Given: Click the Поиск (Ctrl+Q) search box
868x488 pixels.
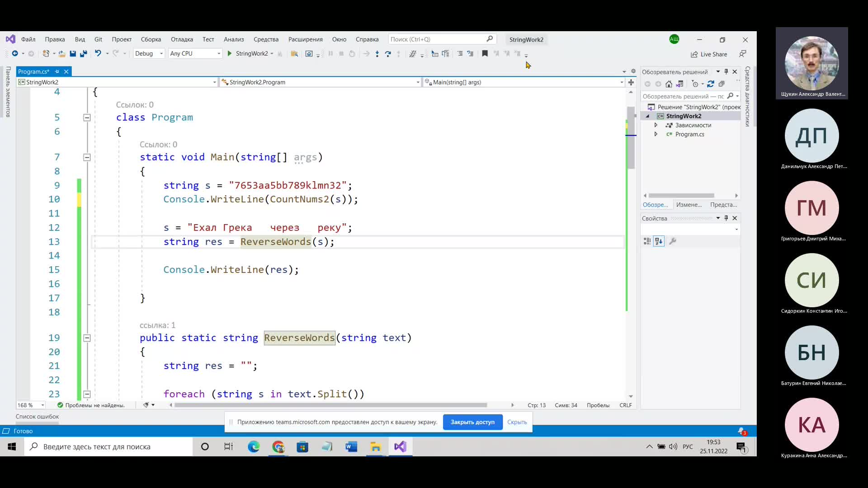Looking at the screenshot, I should (x=442, y=39).
